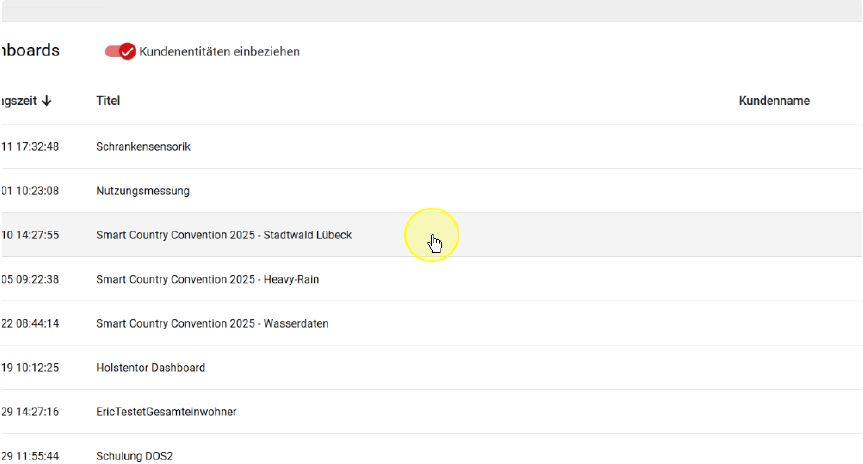Screen dimensions: 863x464
Task: Sort by the Titel column header
Action: [108, 101]
